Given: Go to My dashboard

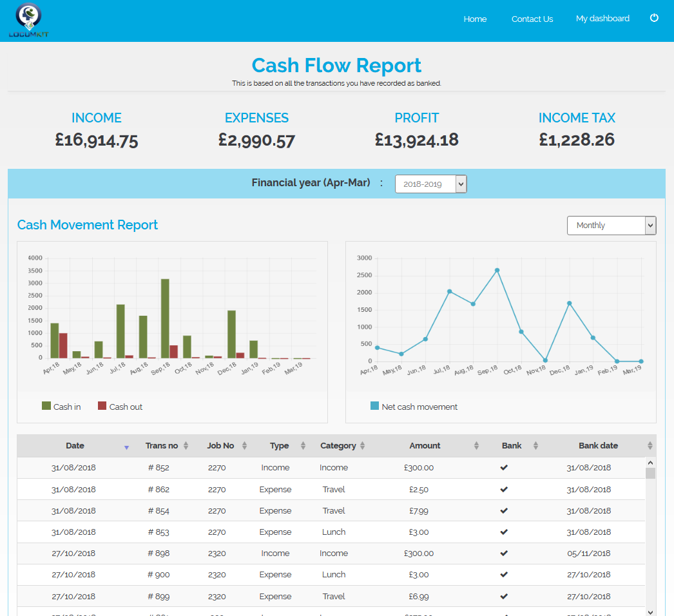Looking at the screenshot, I should [x=602, y=19].
